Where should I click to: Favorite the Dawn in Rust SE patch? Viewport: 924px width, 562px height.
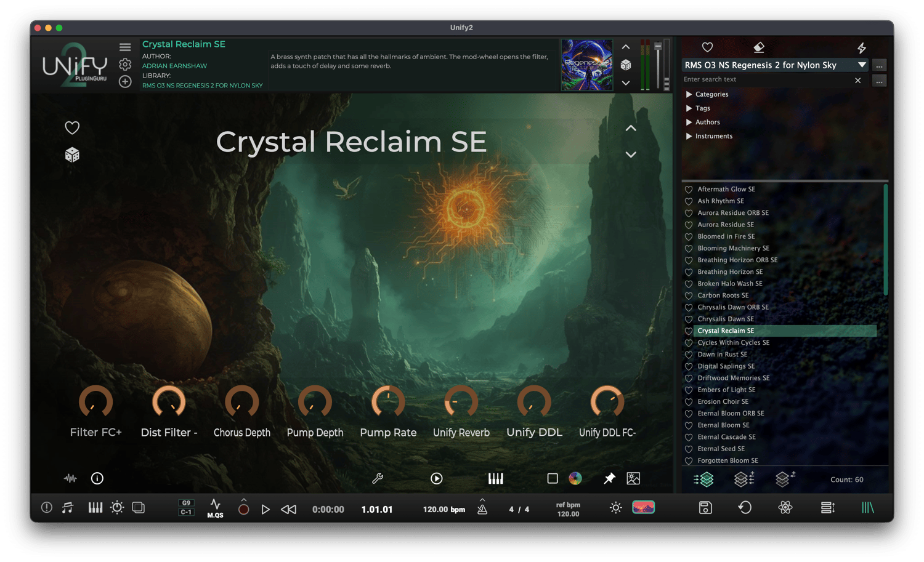pos(689,355)
